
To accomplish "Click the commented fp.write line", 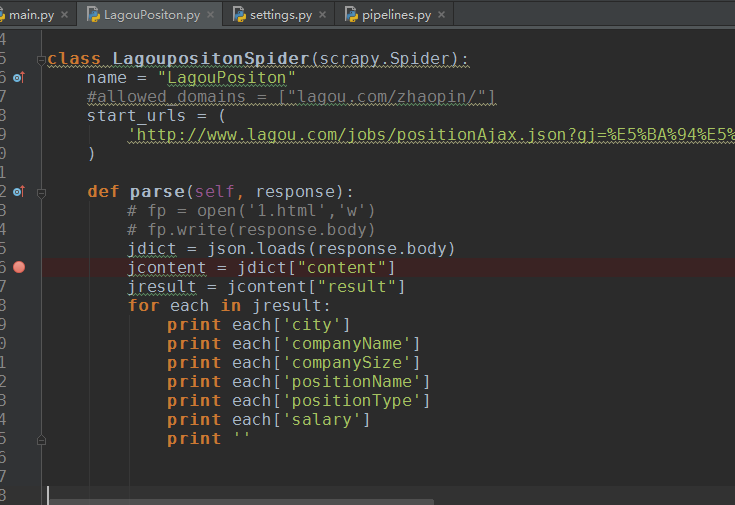I will (x=251, y=230).
